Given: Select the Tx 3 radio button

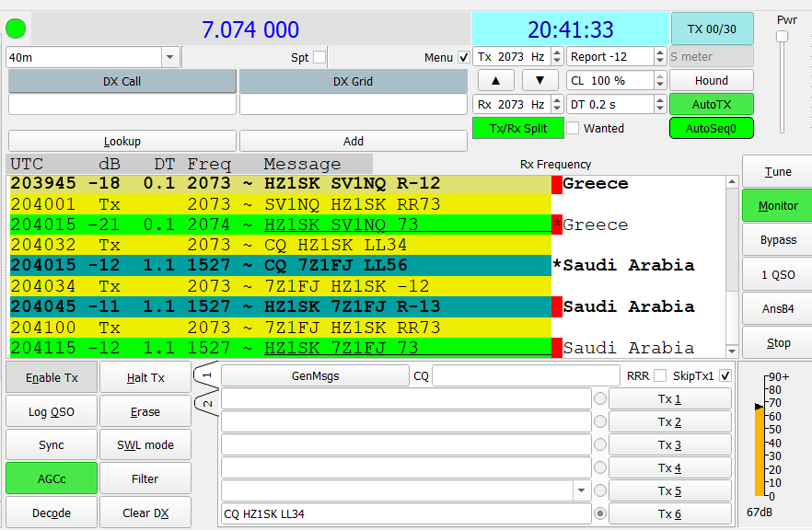Looking at the screenshot, I should (x=600, y=444).
